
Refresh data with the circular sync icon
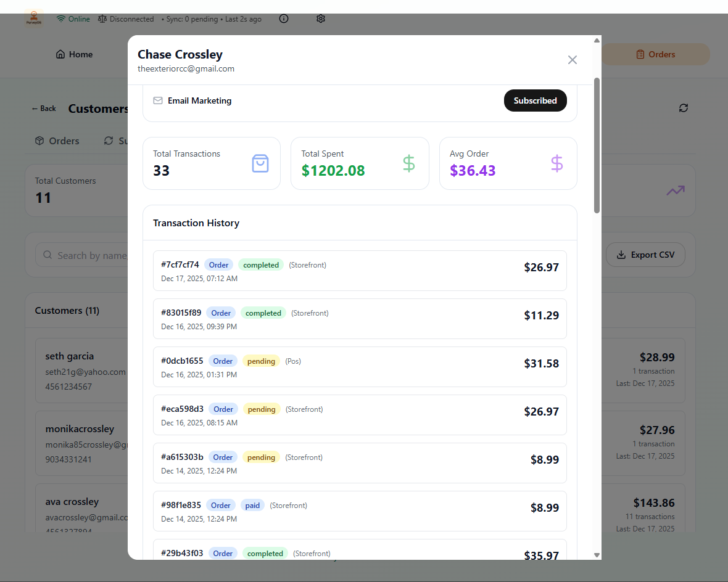coord(684,108)
